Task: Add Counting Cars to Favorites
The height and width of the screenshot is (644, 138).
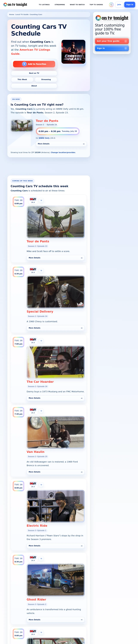Action: pos(34,64)
